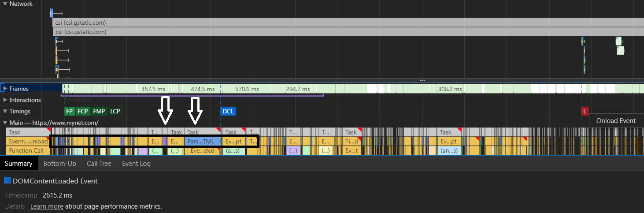The image size is (644, 213).
Task: Click the LCP timing marker
Action: 115,111
